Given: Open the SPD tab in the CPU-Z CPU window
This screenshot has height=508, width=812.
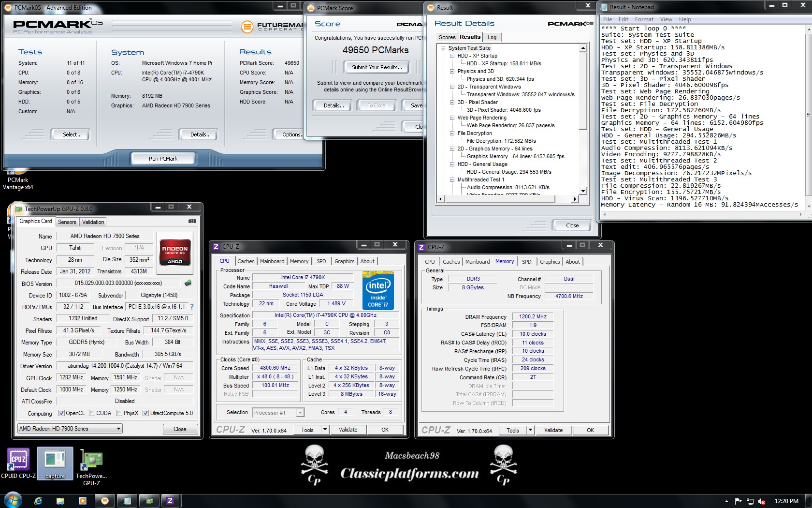Looking at the screenshot, I should (321, 261).
